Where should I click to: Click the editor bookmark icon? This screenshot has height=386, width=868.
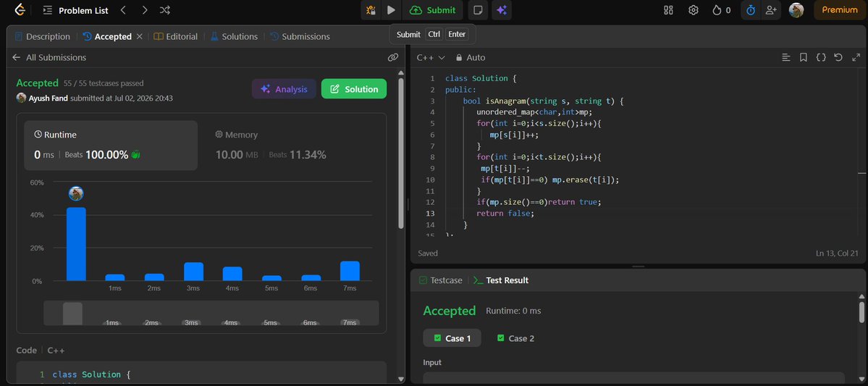coord(804,58)
